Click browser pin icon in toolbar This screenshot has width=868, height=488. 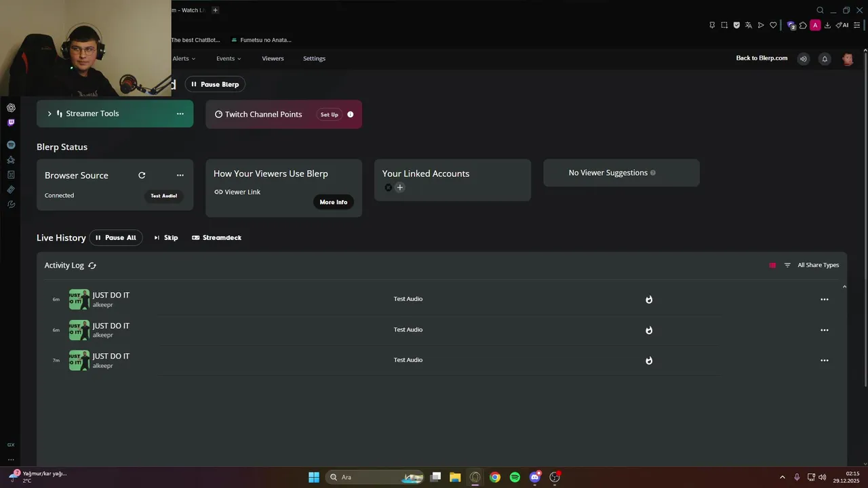tap(712, 25)
